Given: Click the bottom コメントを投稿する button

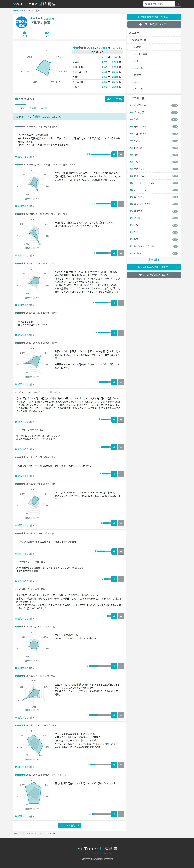Looking at the screenshot, I should pyautogui.click(x=69, y=826).
